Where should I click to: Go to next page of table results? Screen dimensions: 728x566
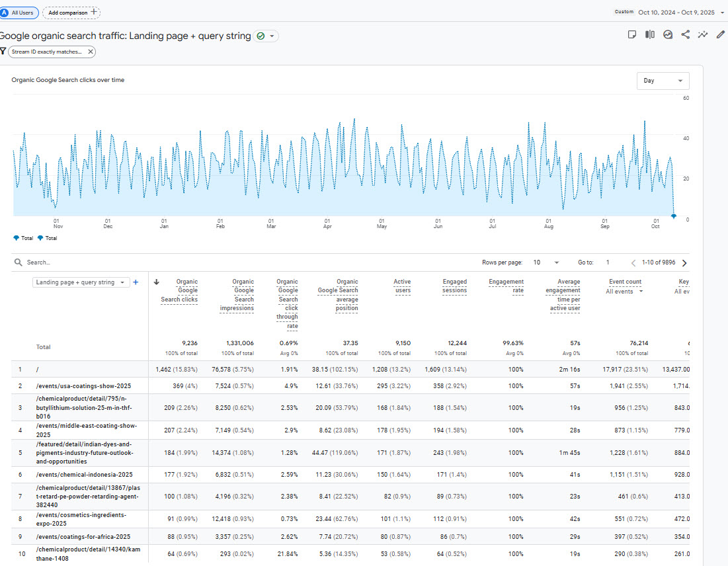[685, 262]
